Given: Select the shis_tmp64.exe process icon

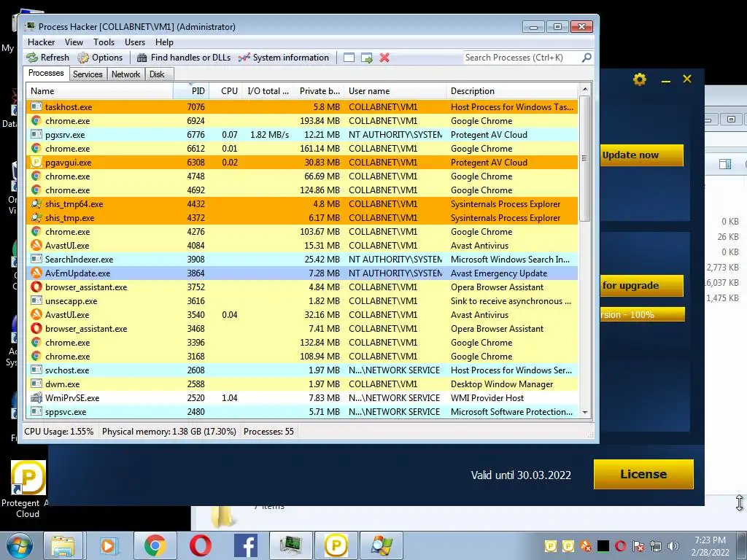Looking at the screenshot, I should (x=36, y=204).
